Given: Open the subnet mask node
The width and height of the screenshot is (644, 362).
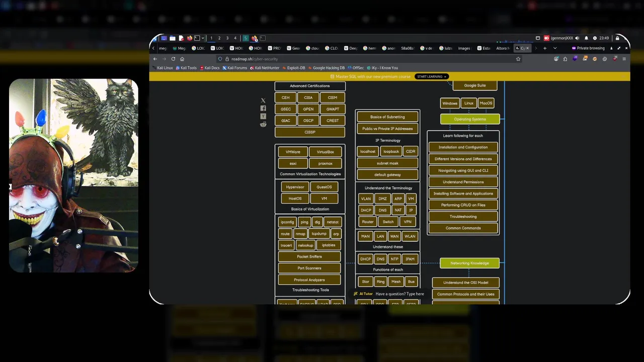Looking at the screenshot, I should tap(387, 163).
